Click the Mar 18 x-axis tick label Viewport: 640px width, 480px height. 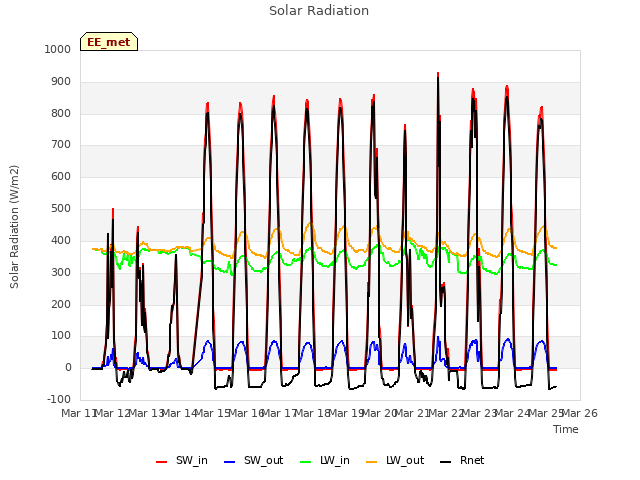313,413
